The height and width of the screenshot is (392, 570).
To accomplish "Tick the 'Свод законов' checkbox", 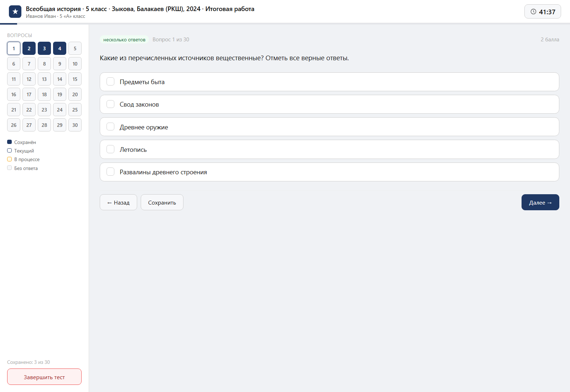I will pyautogui.click(x=110, y=104).
